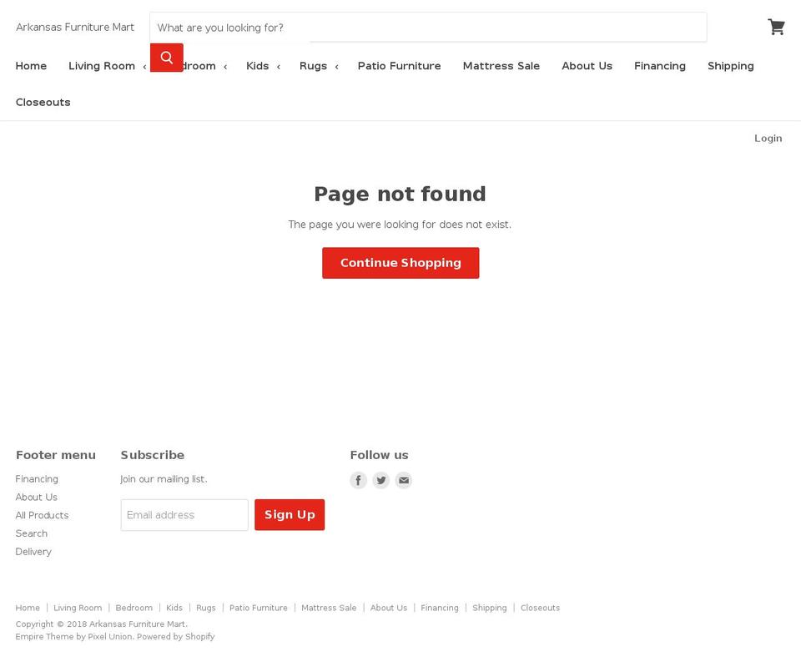
Task: Open Rugs in main navigation
Action: pos(313,66)
